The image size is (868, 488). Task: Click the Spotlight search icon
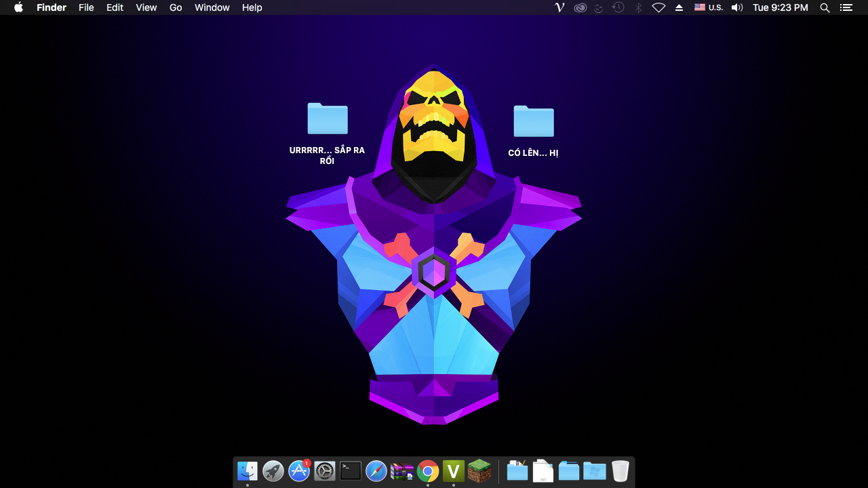825,7
